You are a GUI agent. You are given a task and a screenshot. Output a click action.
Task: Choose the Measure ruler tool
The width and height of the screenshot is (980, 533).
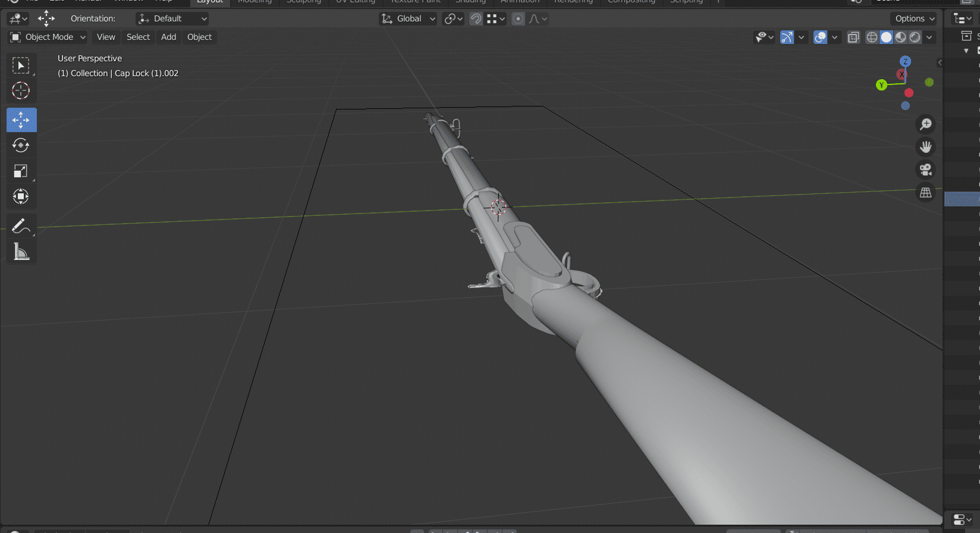(21, 252)
